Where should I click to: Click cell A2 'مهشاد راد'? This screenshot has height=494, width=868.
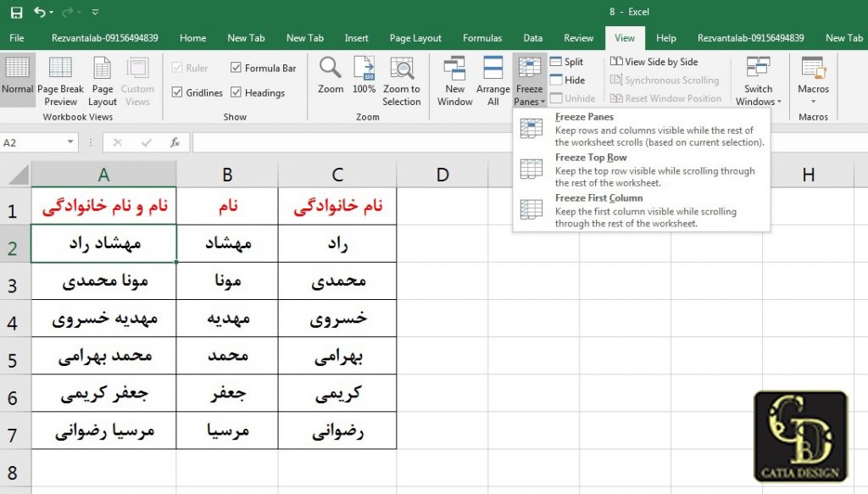(x=103, y=243)
